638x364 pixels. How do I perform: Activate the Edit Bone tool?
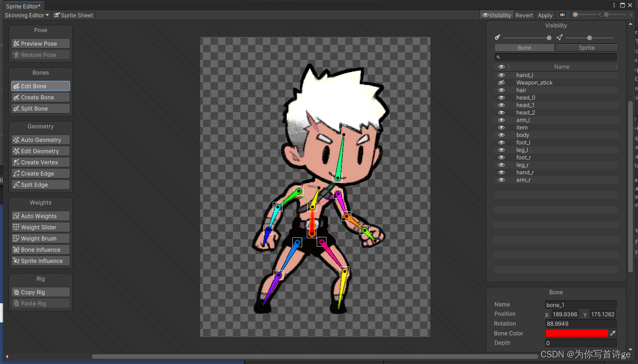point(41,86)
